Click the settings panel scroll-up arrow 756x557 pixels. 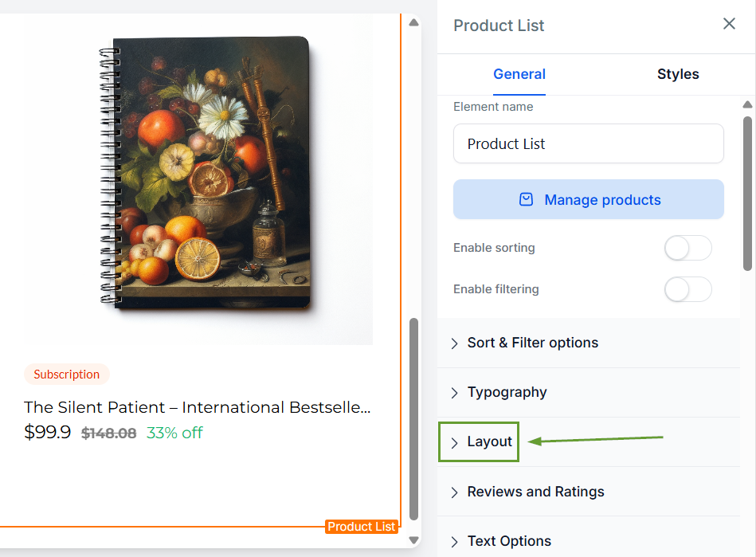[x=747, y=104]
